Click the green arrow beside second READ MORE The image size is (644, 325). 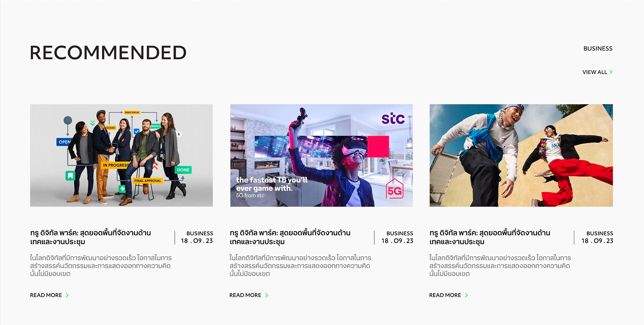267,295
